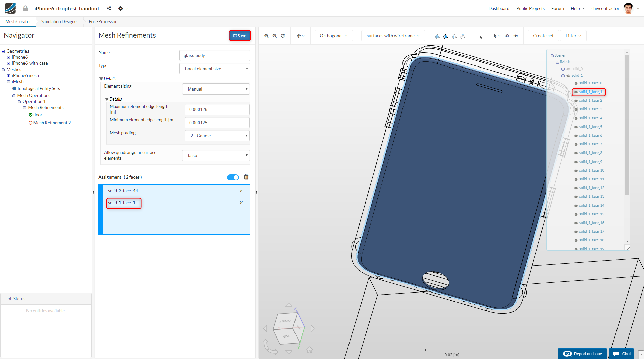Click the show all eye icon in the toolbar
Screen dimensions: 644x359
[516, 36]
